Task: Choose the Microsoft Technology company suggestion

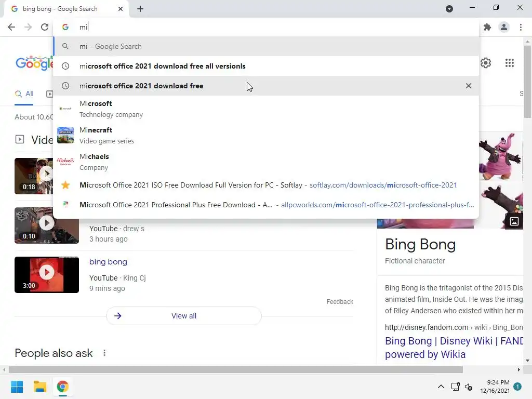Action: click(266, 109)
